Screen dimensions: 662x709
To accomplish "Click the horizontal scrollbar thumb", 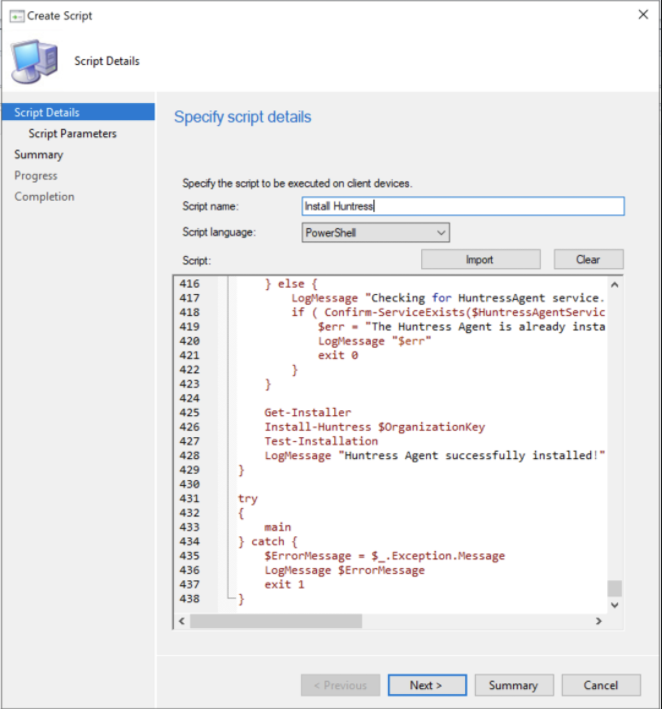I will point(276,621).
